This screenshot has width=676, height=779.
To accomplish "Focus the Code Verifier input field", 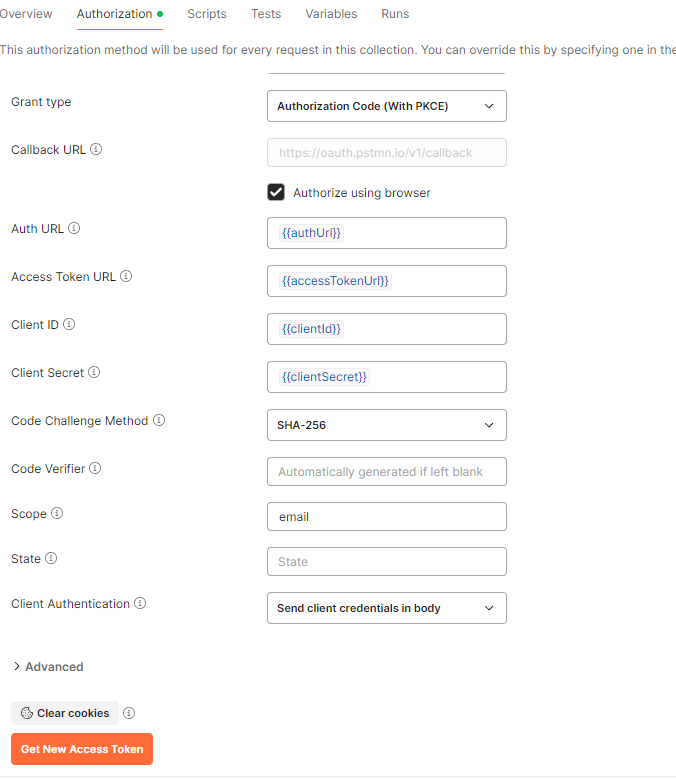I will click(x=386, y=472).
